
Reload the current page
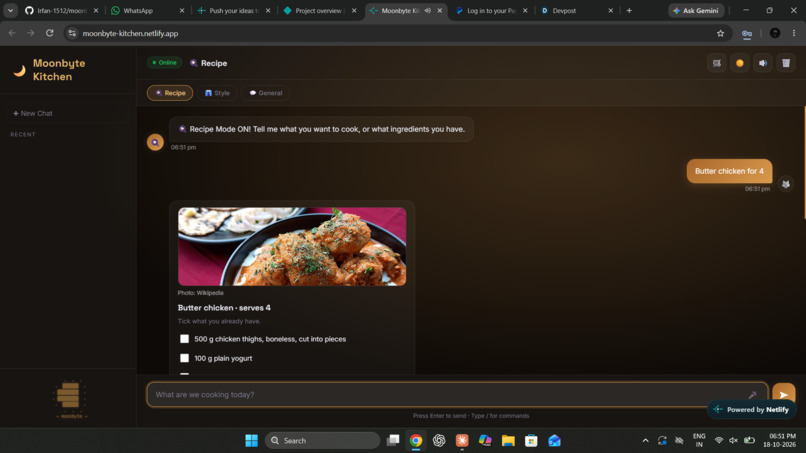(x=49, y=33)
